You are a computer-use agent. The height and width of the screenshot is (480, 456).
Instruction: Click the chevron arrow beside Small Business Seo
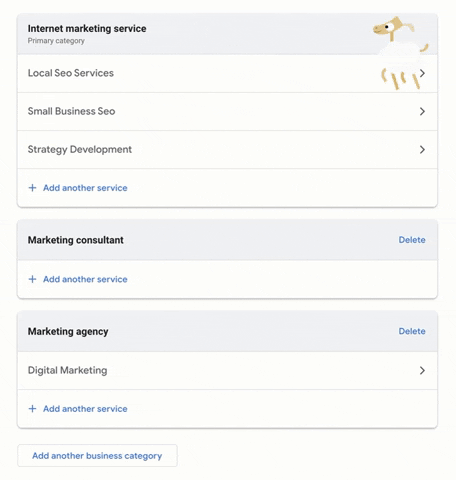[x=422, y=111]
